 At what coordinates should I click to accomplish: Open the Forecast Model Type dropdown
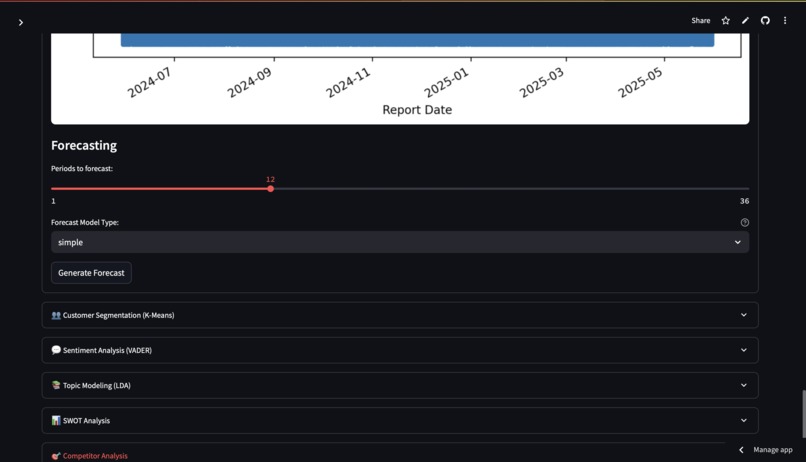[400, 242]
